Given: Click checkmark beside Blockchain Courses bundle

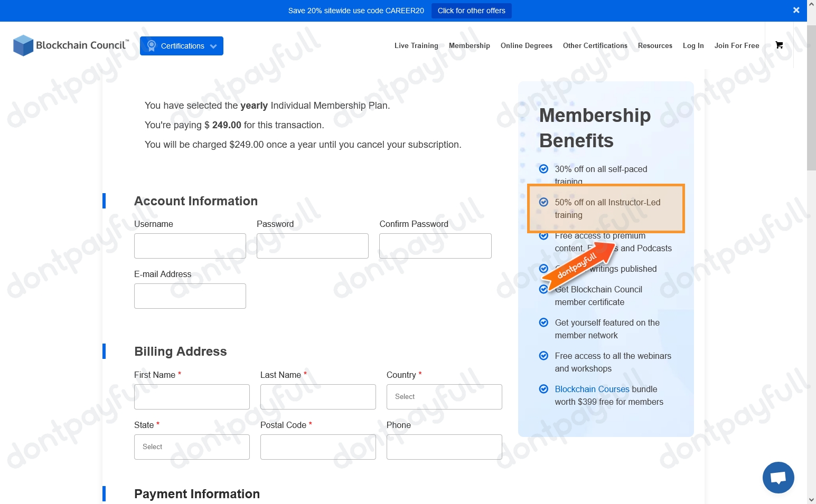Looking at the screenshot, I should click(543, 389).
